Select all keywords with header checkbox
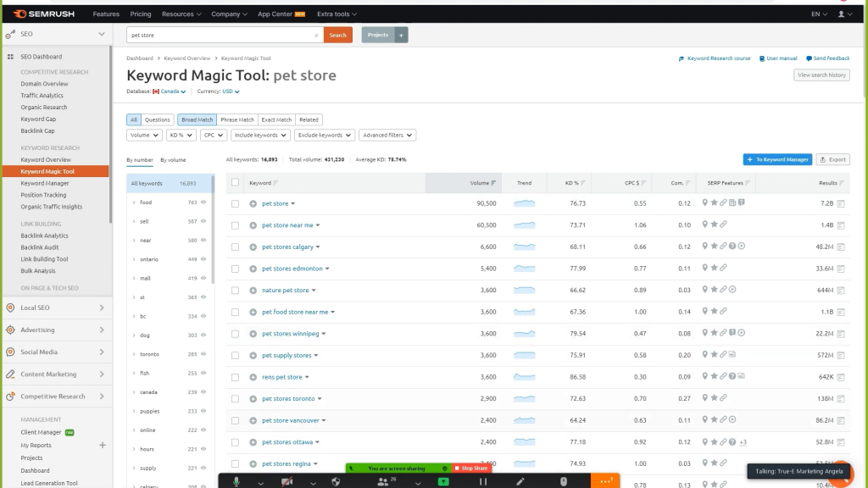This screenshot has width=868, height=488. point(236,183)
